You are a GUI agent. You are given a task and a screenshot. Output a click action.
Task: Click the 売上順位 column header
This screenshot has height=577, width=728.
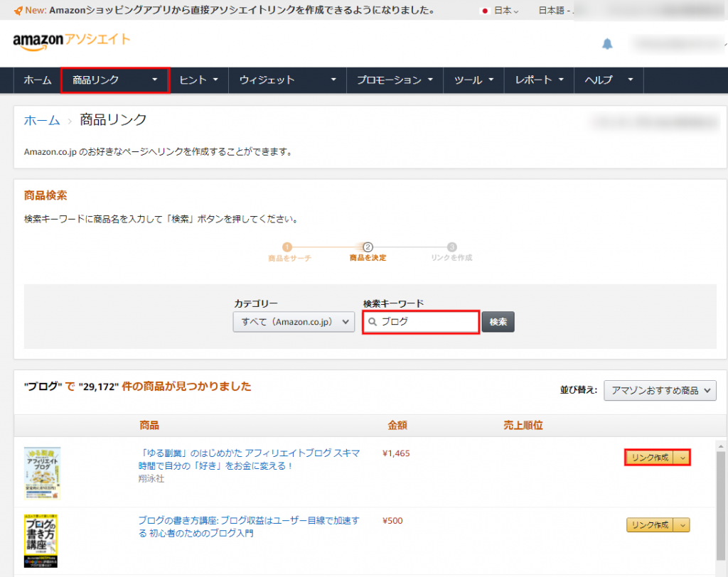[523, 425]
